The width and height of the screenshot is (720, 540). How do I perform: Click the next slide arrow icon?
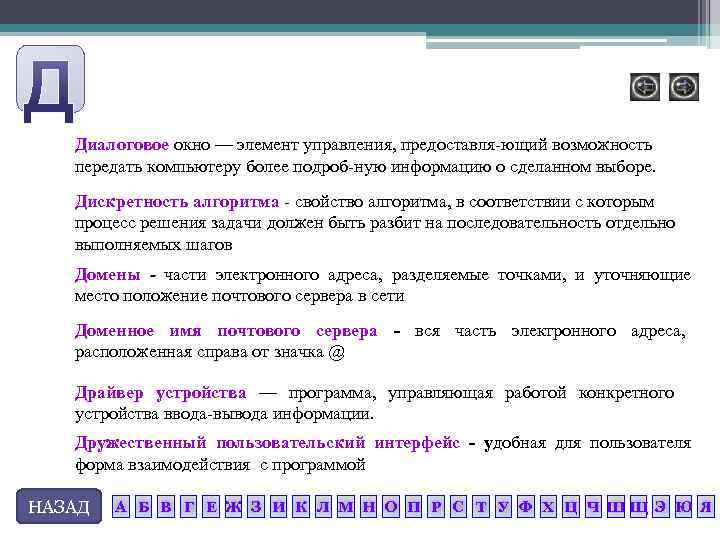tap(684, 87)
